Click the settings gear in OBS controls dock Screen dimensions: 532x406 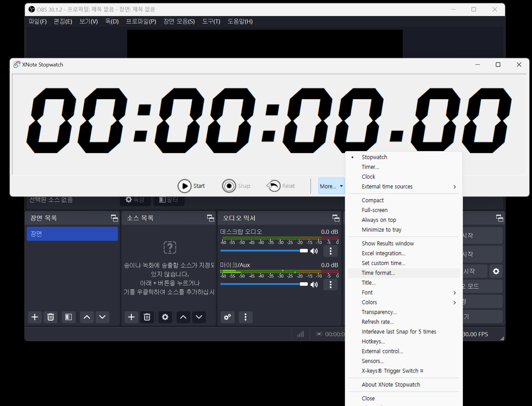click(x=496, y=271)
